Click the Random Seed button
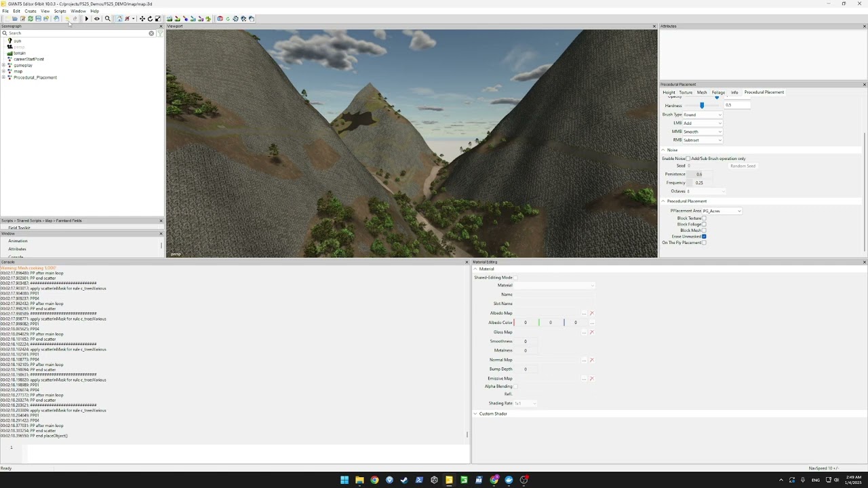 point(743,166)
